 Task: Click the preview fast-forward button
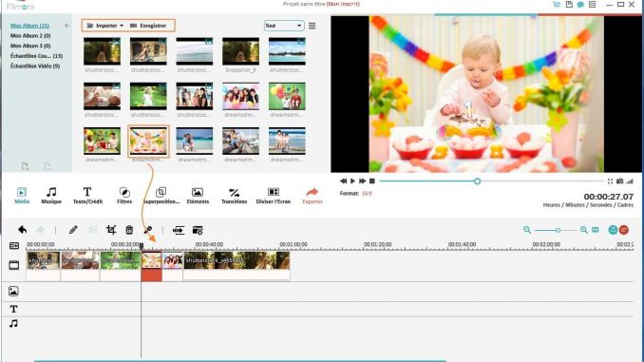[362, 181]
